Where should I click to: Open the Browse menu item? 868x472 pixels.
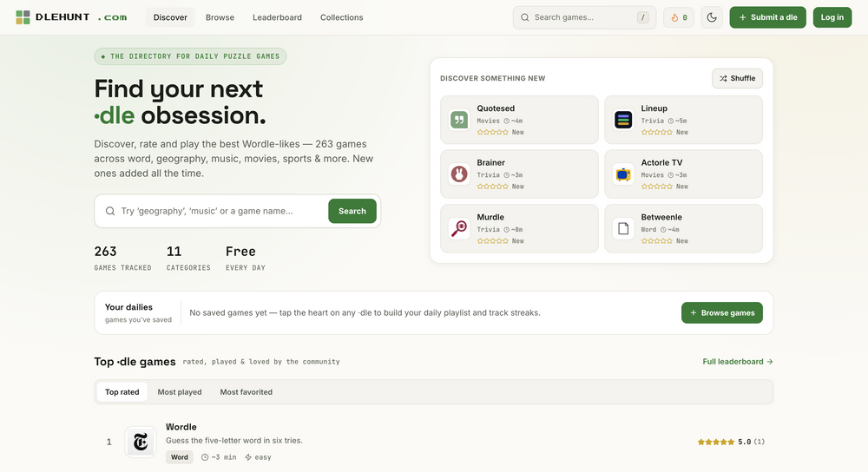(220, 17)
